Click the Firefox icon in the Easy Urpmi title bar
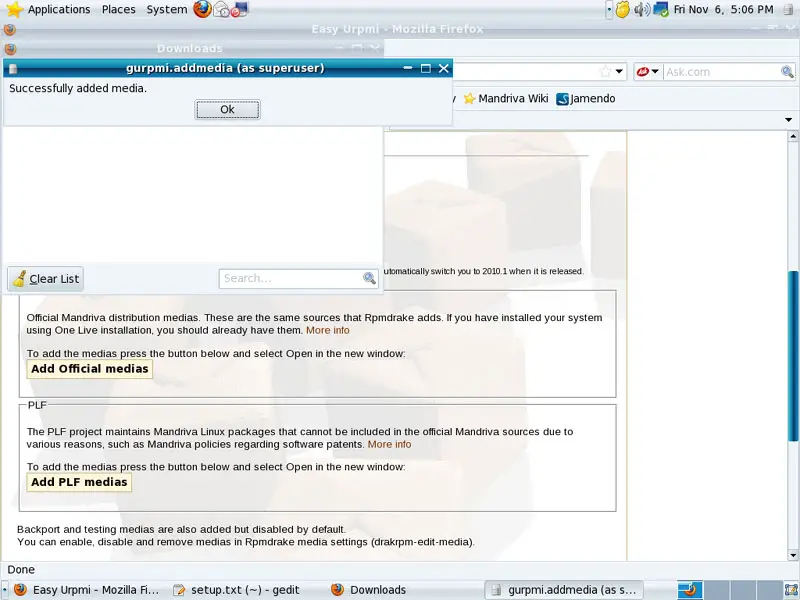Viewport: 800px width, 600px height. pos(10,30)
